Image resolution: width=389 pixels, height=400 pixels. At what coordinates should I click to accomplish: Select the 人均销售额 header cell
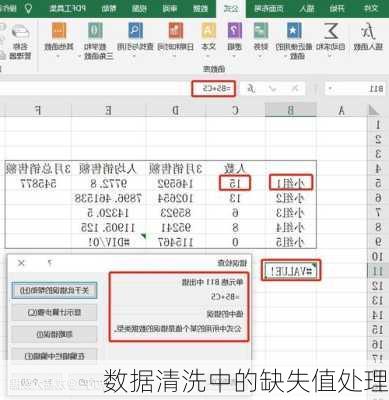[x=108, y=169]
